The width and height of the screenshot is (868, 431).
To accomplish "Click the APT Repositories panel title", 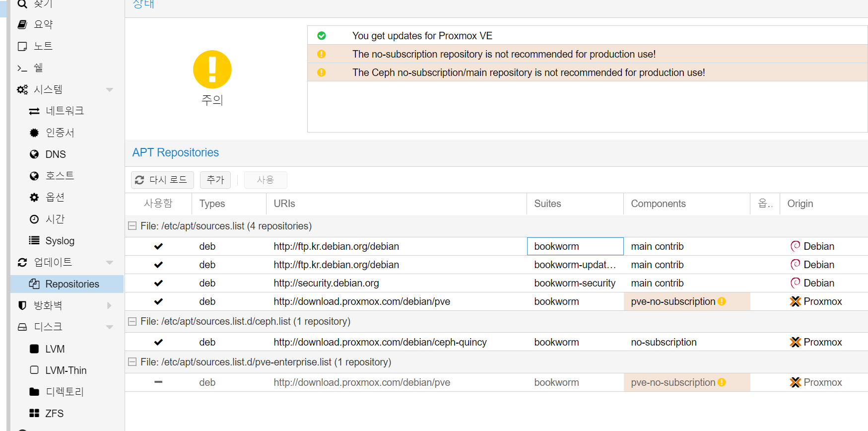I will (x=175, y=152).
